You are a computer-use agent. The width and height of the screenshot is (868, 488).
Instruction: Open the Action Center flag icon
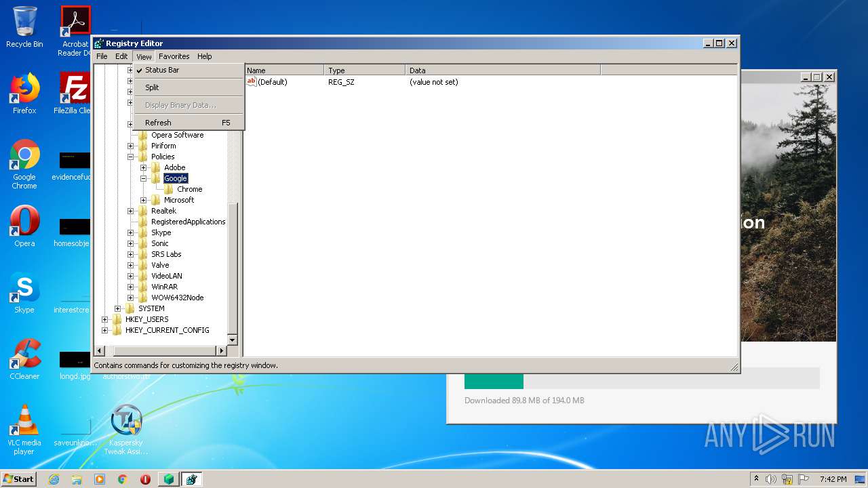pos(803,479)
